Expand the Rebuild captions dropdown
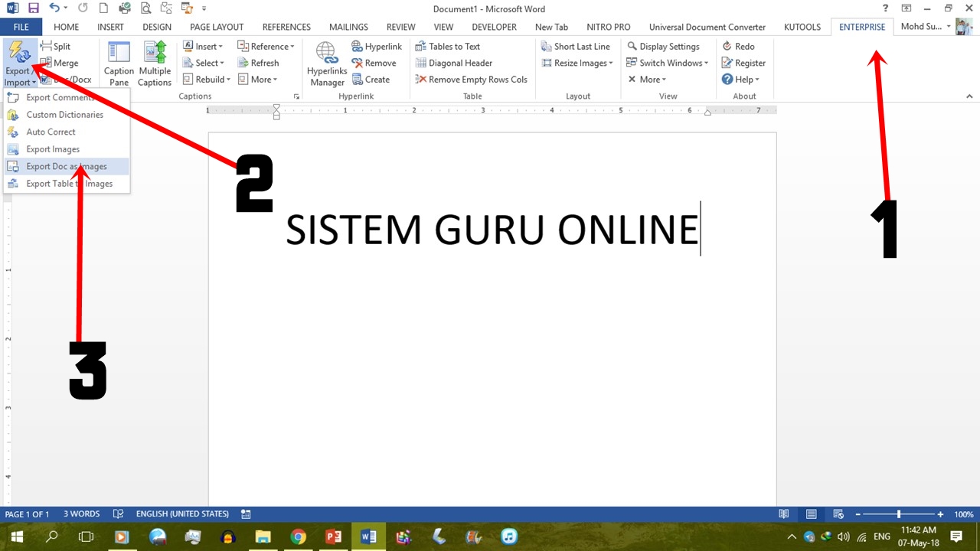Screen dimensions: 980x551 [206, 80]
